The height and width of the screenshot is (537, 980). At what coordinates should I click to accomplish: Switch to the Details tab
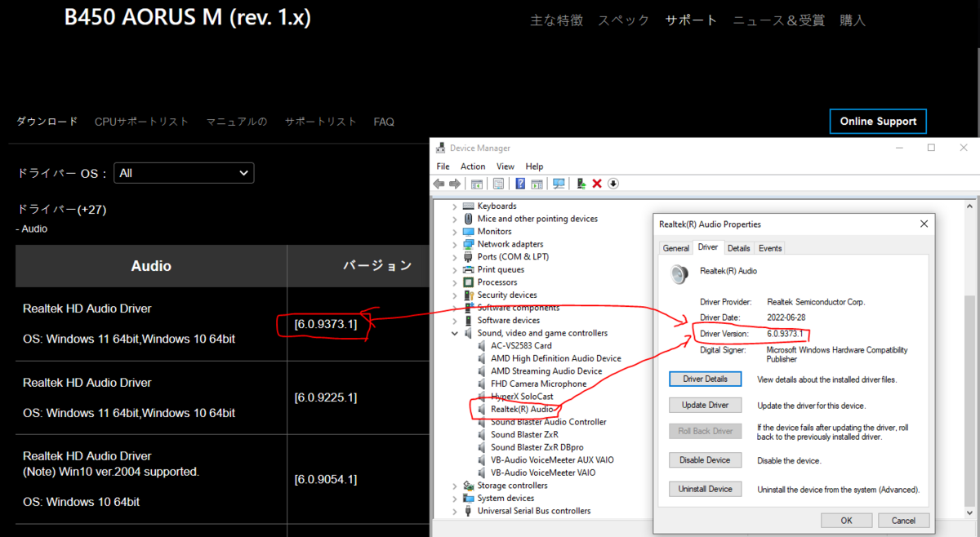pyautogui.click(x=738, y=248)
